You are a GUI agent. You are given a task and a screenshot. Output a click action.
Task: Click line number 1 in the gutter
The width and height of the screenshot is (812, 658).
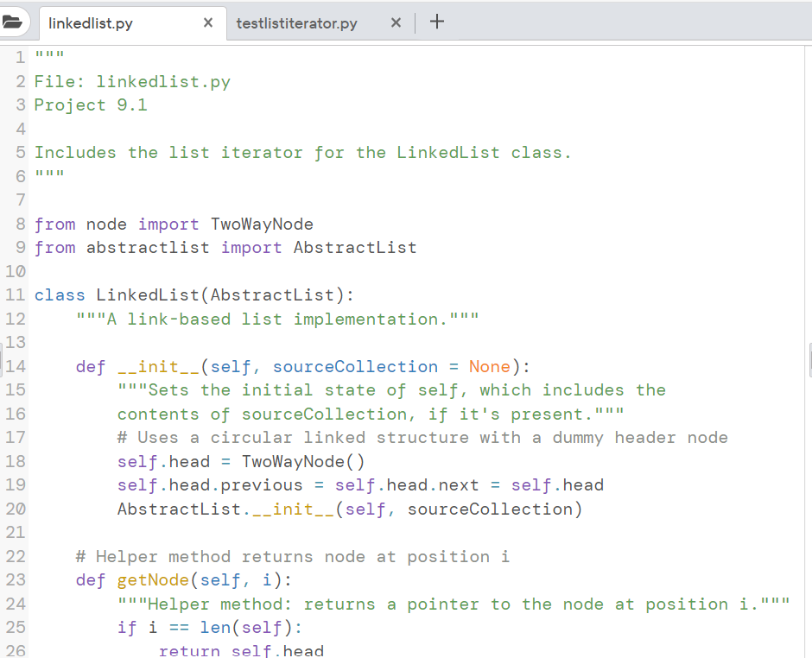coord(21,56)
